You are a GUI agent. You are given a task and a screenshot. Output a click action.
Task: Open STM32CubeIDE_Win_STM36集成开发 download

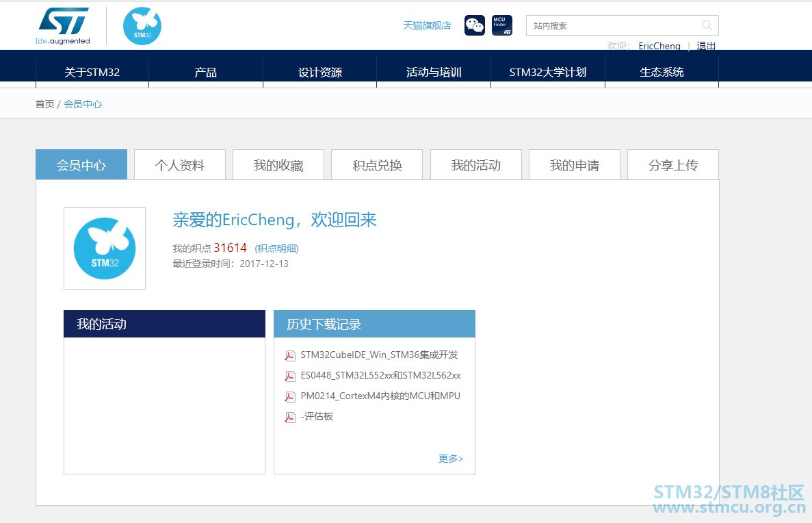[x=379, y=355]
